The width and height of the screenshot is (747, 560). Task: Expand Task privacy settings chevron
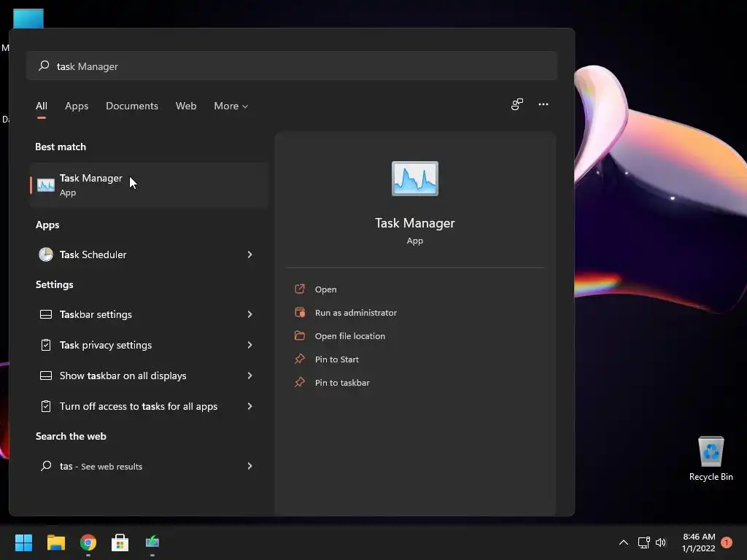click(x=249, y=345)
